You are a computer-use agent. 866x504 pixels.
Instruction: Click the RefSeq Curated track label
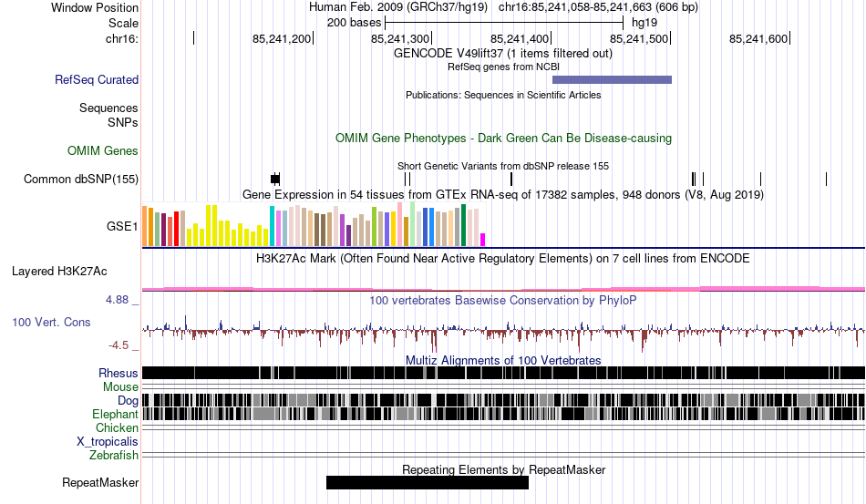tap(96, 79)
